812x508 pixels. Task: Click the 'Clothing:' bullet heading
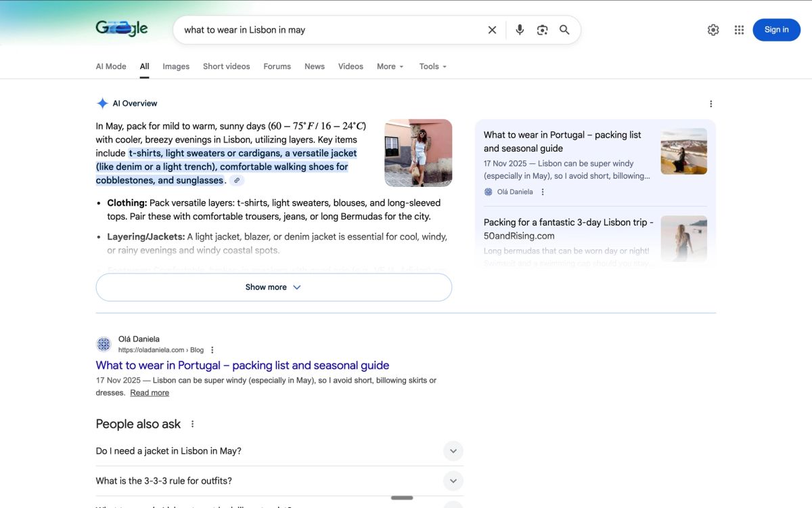click(x=127, y=203)
